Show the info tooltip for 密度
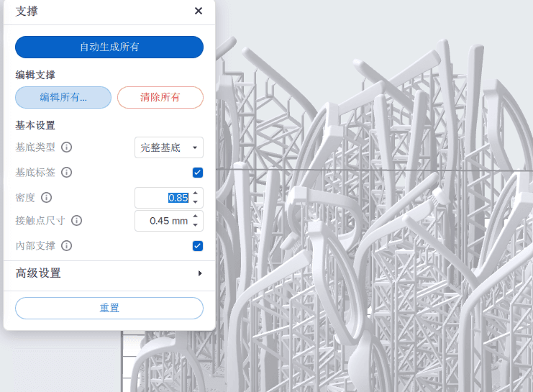This screenshot has height=392, width=533. [x=47, y=197]
